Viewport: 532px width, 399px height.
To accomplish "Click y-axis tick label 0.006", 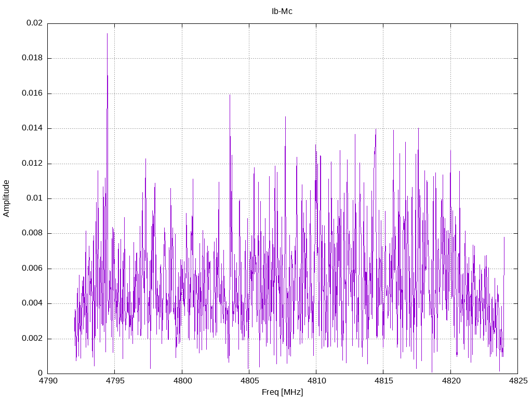I will 33,269.
